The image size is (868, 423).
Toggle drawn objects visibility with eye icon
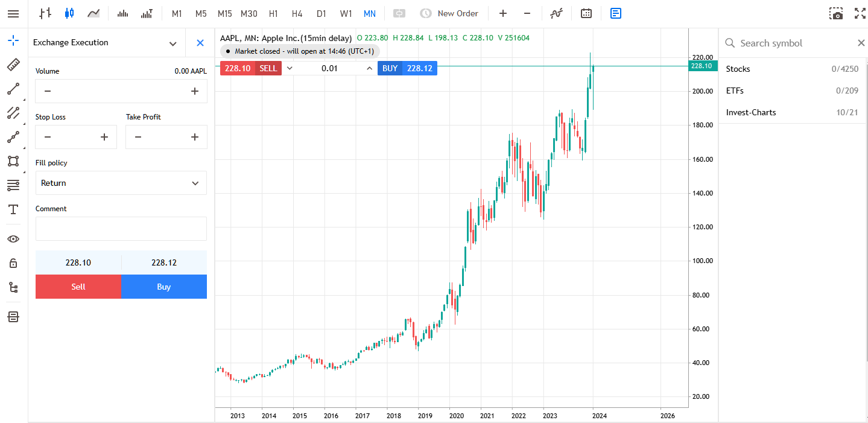(x=13, y=238)
